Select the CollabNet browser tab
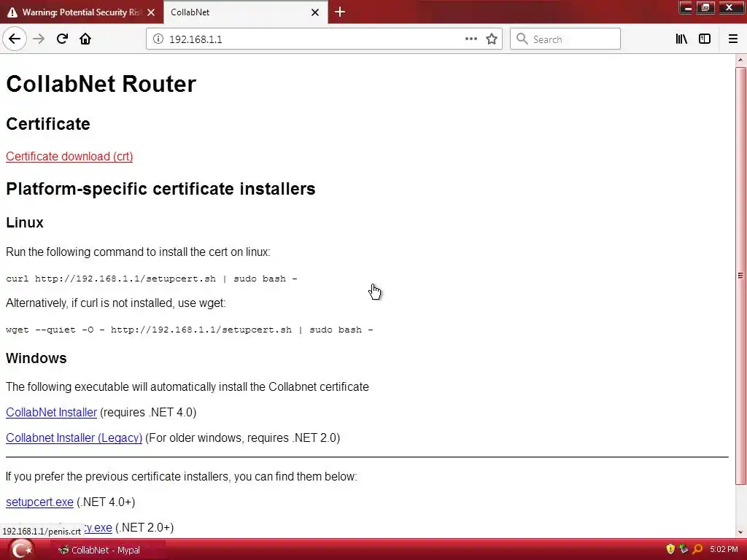747x560 pixels. [246, 12]
